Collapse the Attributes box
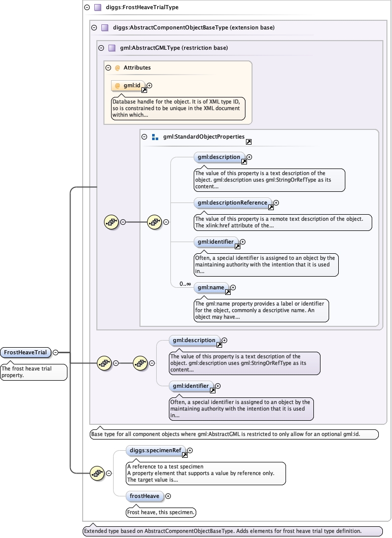392x538 pixels. (108, 68)
